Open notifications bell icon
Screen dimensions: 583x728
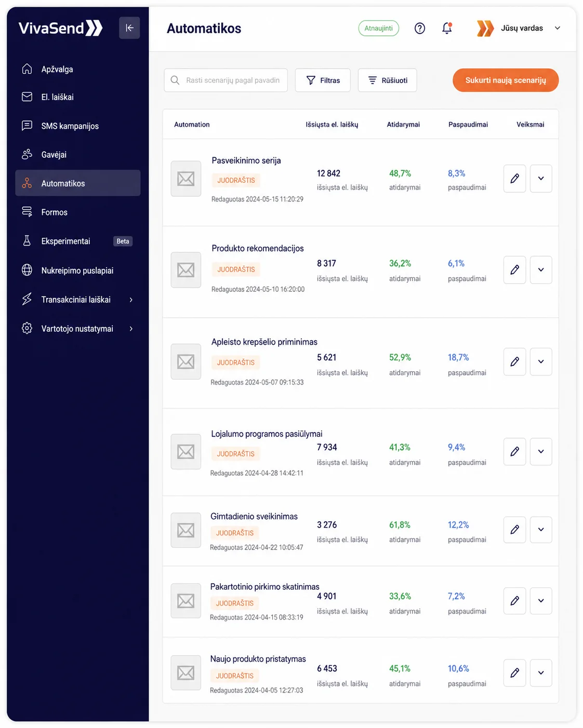tap(447, 29)
